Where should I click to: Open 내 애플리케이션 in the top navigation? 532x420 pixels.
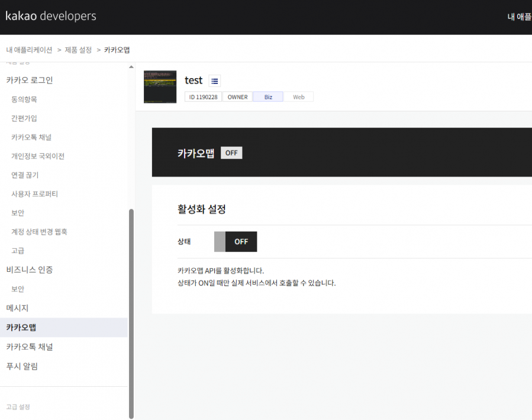519,17
